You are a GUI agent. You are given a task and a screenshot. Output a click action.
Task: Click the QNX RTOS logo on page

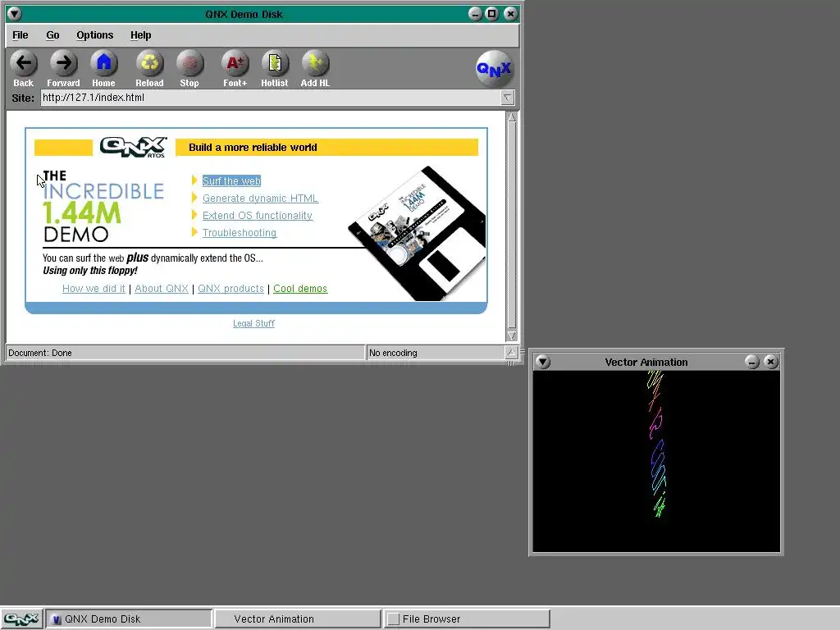point(134,147)
